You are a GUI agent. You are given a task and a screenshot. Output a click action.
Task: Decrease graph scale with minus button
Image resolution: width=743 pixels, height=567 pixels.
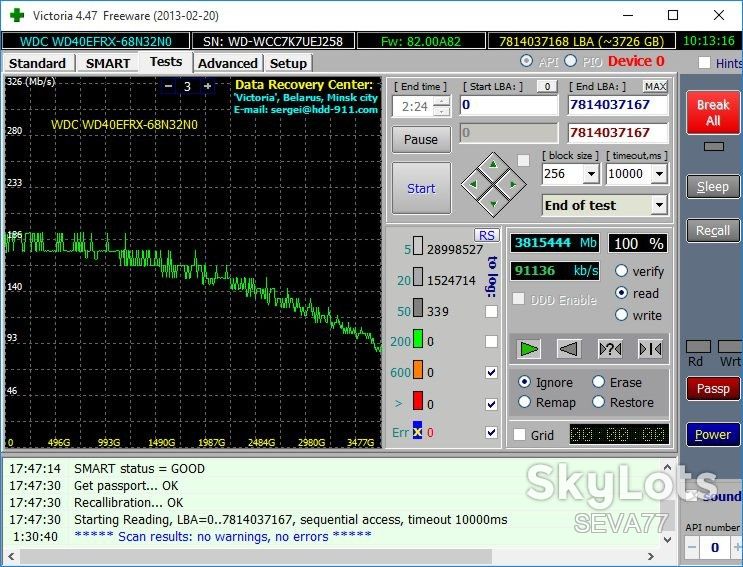tap(168, 86)
